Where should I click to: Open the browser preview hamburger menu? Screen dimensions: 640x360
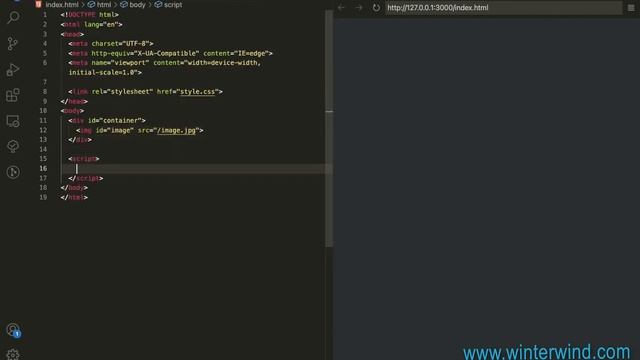[631, 8]
